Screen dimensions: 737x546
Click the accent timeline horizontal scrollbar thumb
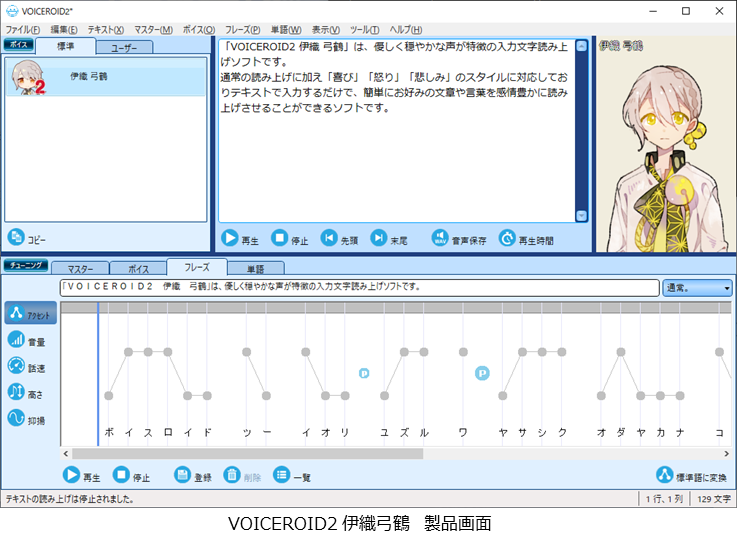(x=248, y=454)
